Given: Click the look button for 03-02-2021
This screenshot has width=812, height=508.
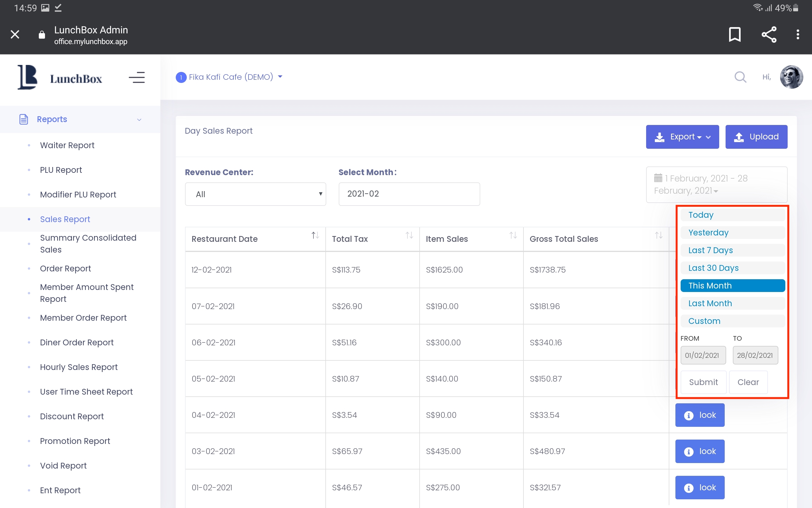Looking at the screenshot, I should pos(700,451).
